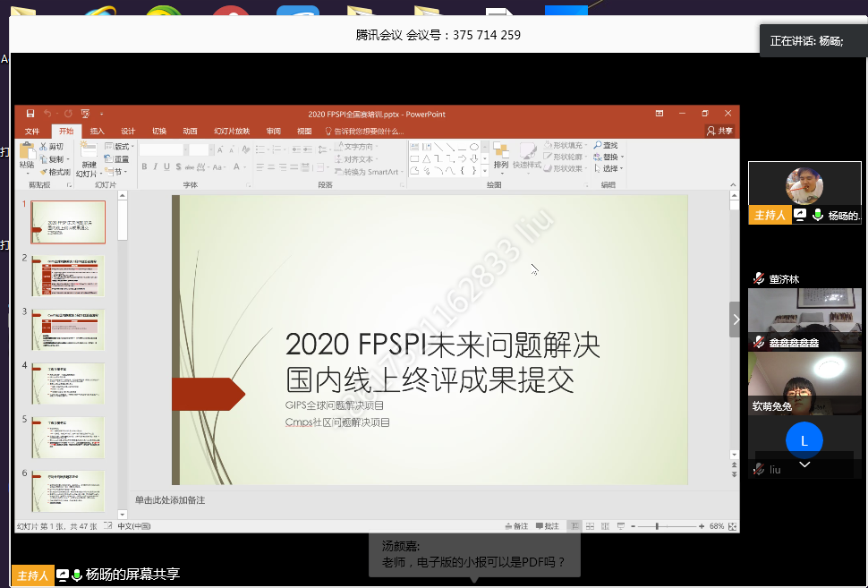Switch to the 设计 ribbon tab
868x588 pixels.
coord(128,132)
